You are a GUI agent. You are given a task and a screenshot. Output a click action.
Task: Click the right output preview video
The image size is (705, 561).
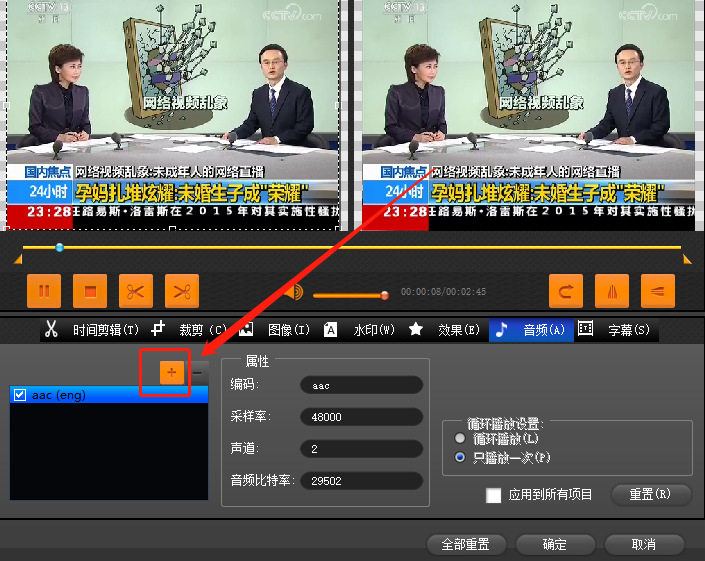coord(529,115)
